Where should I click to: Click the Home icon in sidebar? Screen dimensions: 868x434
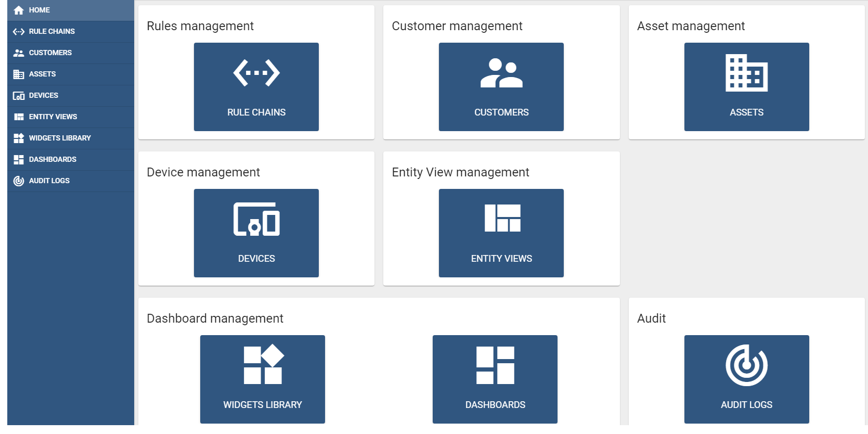[19, 10]
